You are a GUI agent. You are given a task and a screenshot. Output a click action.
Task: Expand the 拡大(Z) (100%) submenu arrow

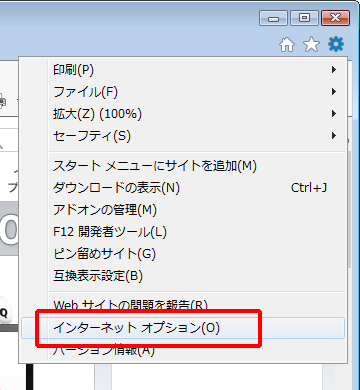[334, 114]
